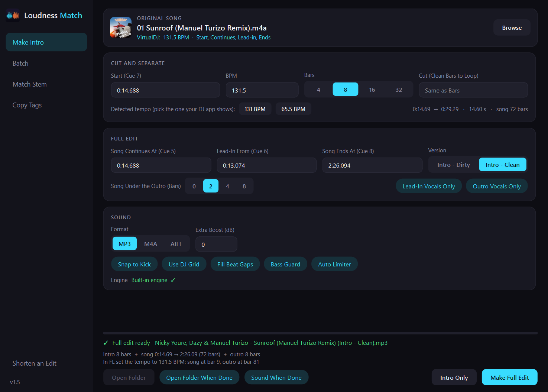Open the Batch page
Viewport: 548px width, 392px height.
pyautogui.click(x=46, y=63)
